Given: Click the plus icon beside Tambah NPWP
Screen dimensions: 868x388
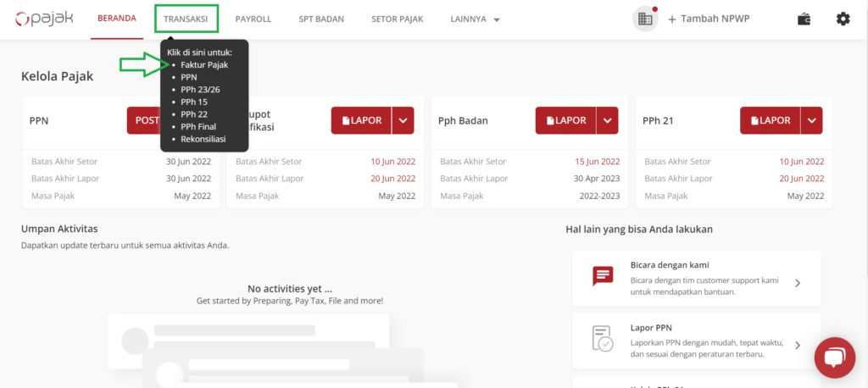Looking at the screenshot, I should coord(672,19).
